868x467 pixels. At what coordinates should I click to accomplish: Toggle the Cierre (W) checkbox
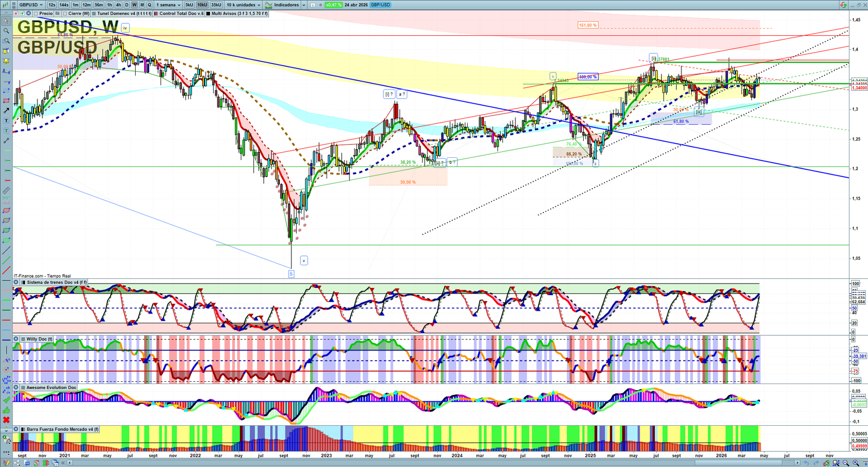click(x=65, y=14)
